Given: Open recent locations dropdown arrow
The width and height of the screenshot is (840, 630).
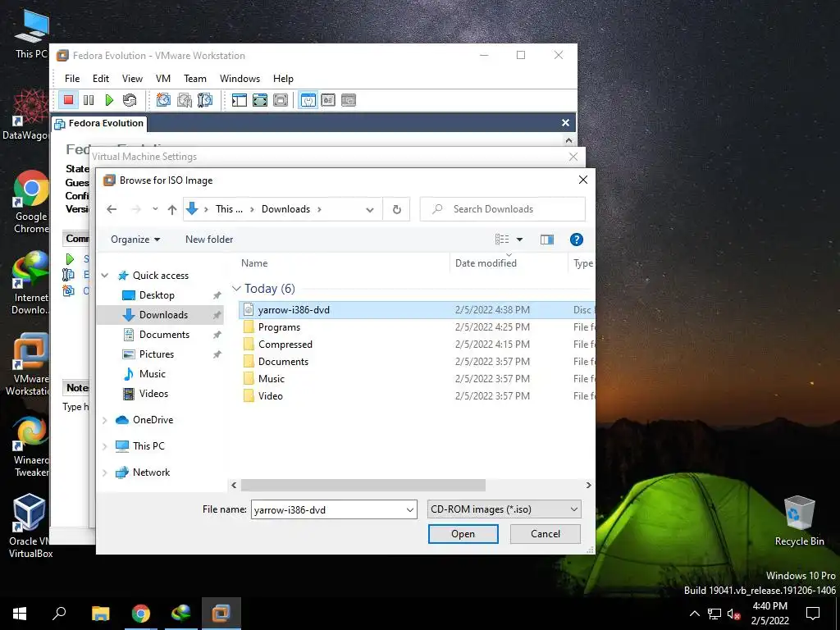Looking at the screenshot, I should pos(155,209).
